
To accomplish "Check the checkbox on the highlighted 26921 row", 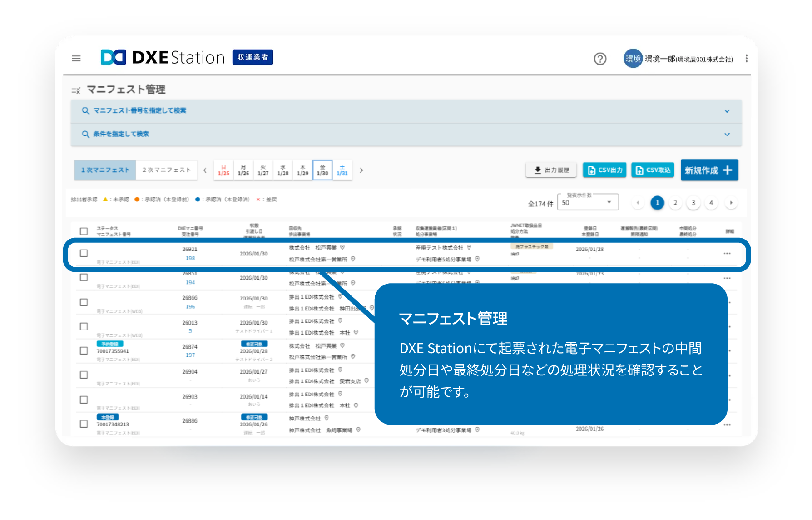I will (x=84, y=253).
